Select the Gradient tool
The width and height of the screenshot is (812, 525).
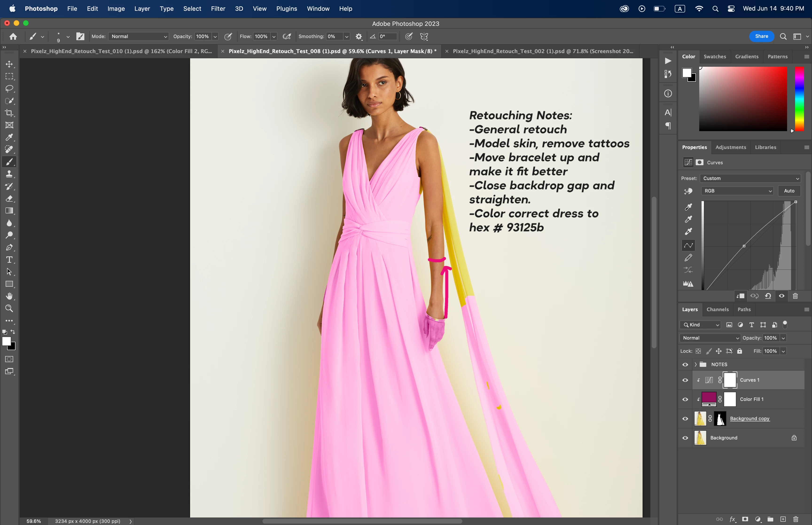9,211
